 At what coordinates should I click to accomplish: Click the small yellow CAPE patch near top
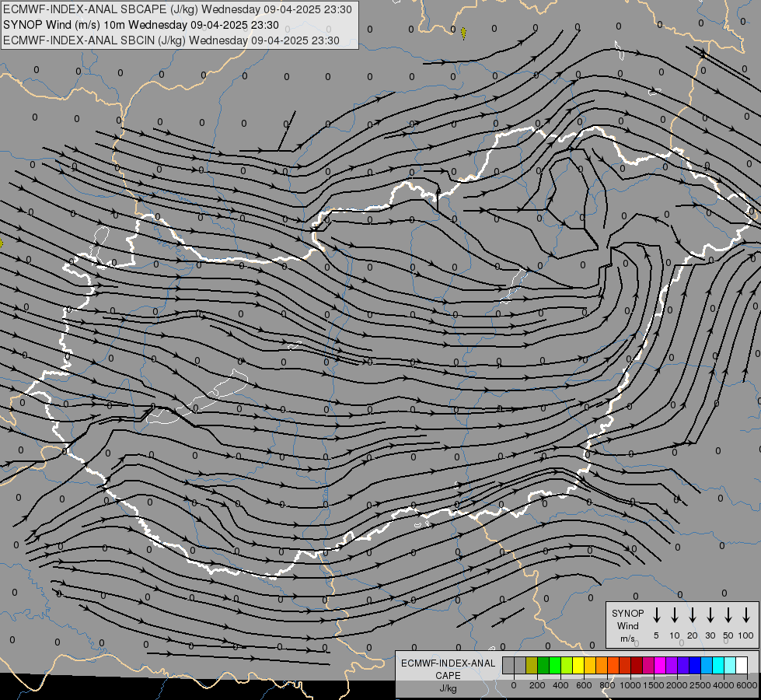(463, 33)
